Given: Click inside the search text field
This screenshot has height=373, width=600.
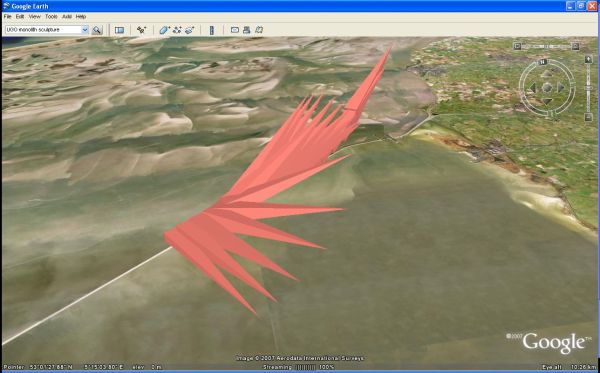Looking at the screenshot, I should pyautogui.click(x=43, y=30).
